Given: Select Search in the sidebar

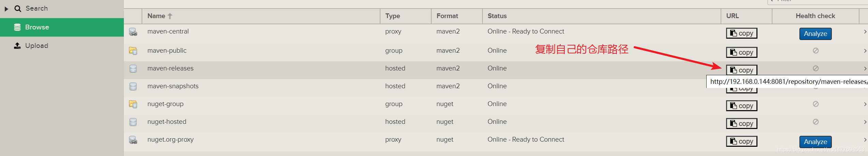Looking at the screenshot, I should point(62,9).
